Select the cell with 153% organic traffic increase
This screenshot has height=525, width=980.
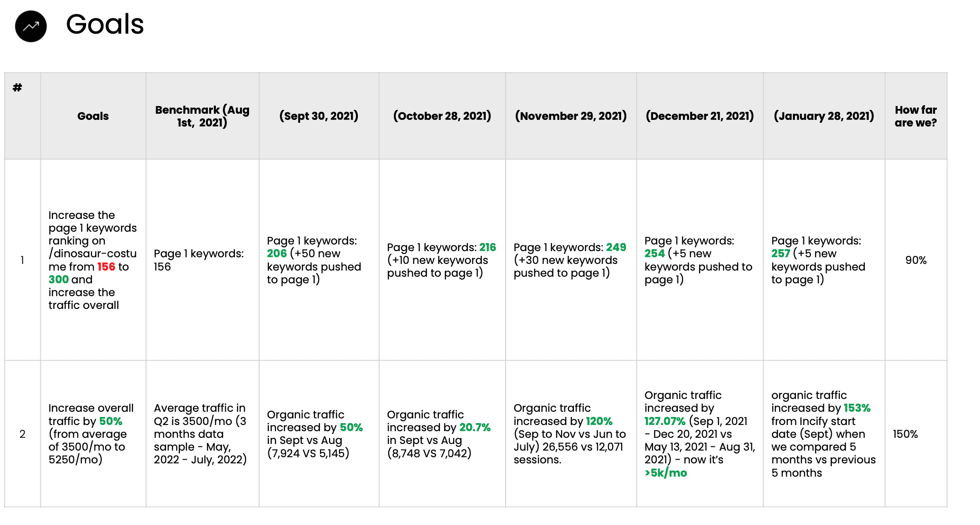point(824,434)
